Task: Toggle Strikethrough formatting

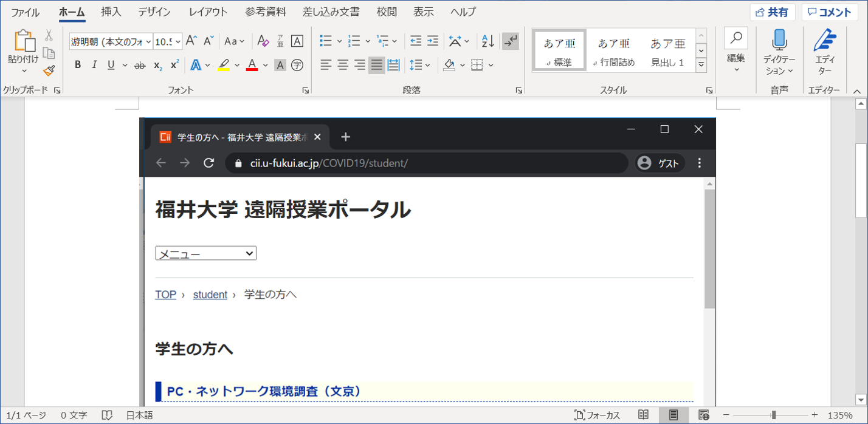Action: coord(140,65)
